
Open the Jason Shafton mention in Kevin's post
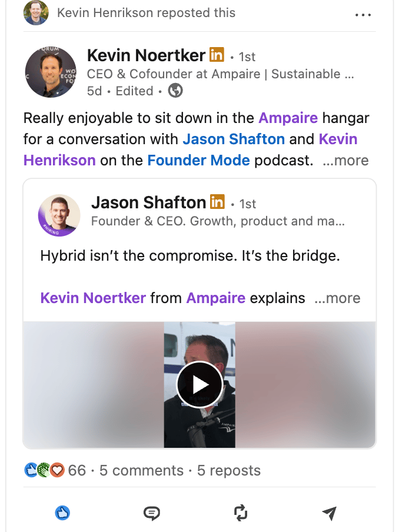click(x=234, y=139)
